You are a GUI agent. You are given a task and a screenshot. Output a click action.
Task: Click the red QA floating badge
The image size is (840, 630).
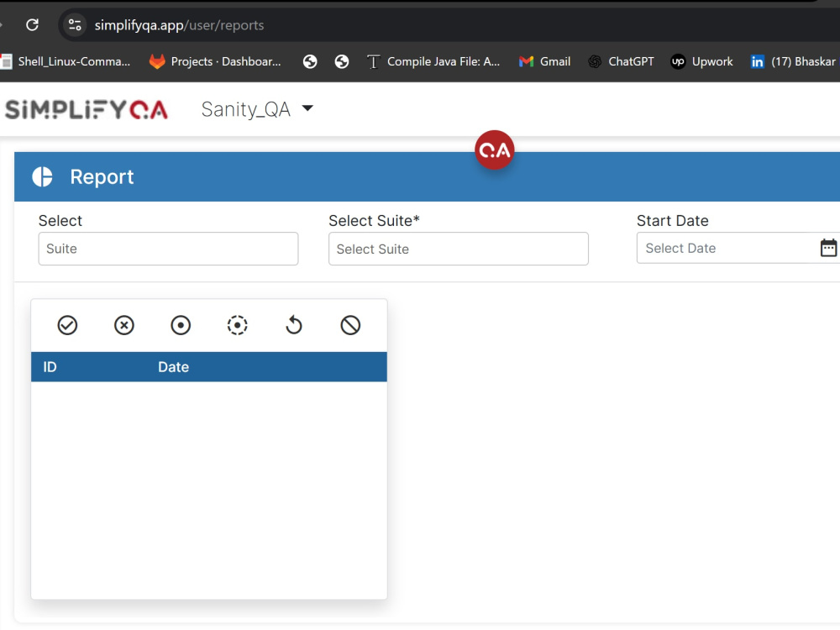click(494, 150)
